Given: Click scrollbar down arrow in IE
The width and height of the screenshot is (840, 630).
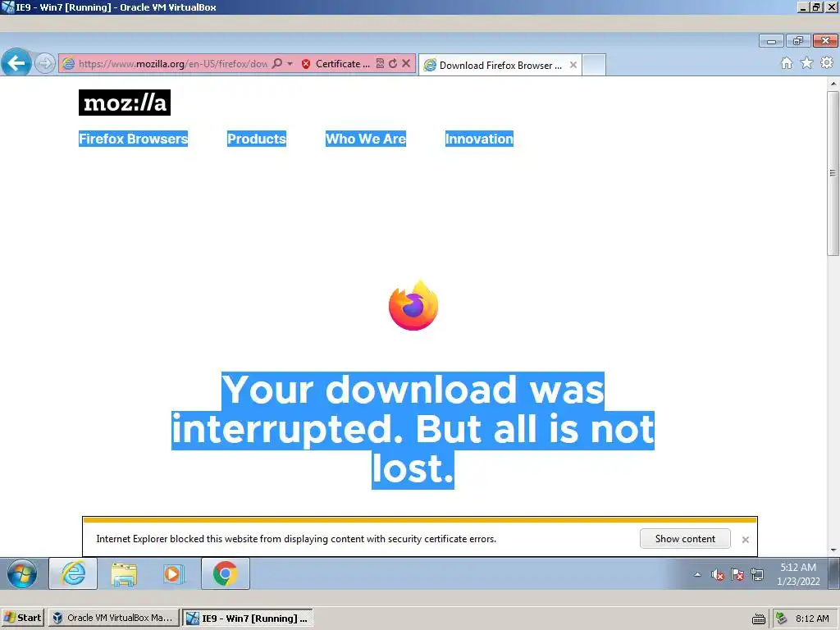Looking at the screenshot, I should [833, 550].
